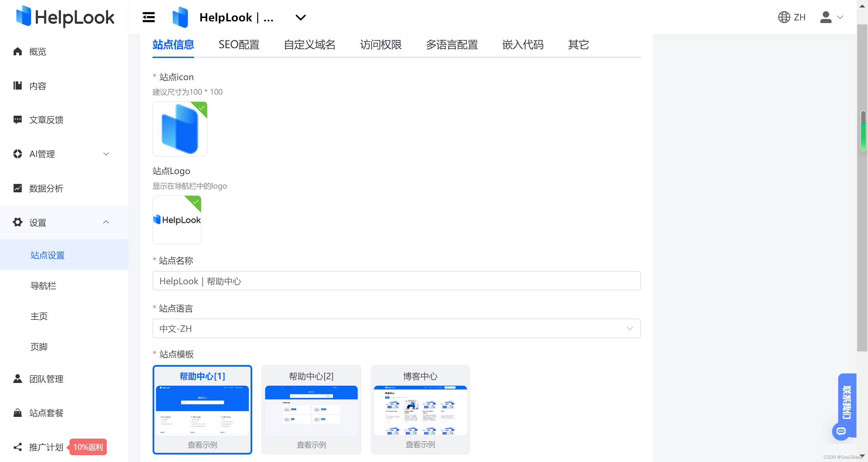Click the Site Plan shopping bag icon
Viewport: 868px width, 462px height.
(18, 413)
